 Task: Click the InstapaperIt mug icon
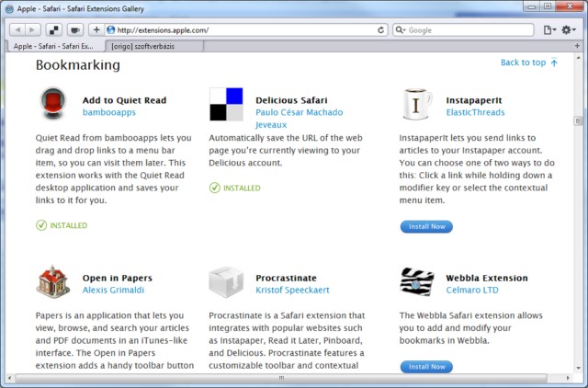click(x=417, y=104)
